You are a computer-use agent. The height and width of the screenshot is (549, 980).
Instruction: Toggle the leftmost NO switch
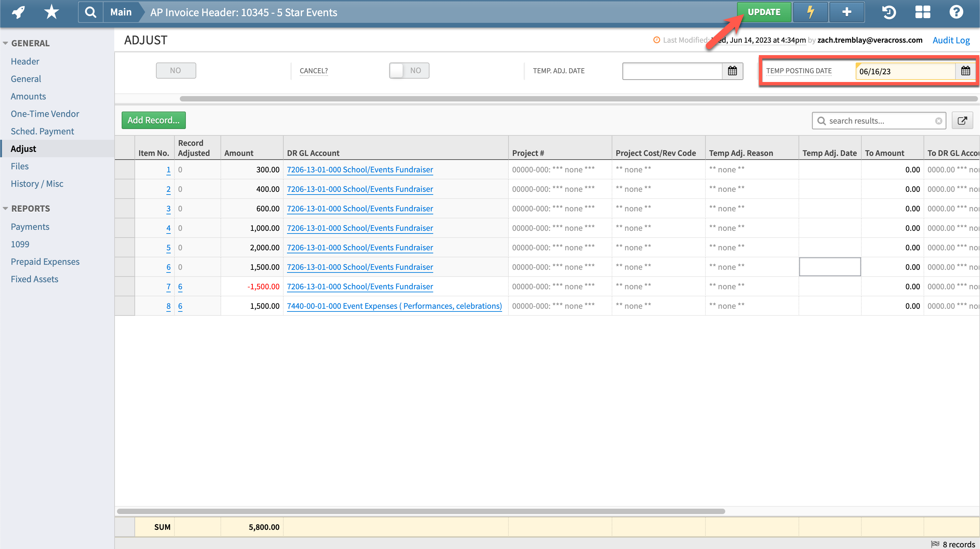176,70
